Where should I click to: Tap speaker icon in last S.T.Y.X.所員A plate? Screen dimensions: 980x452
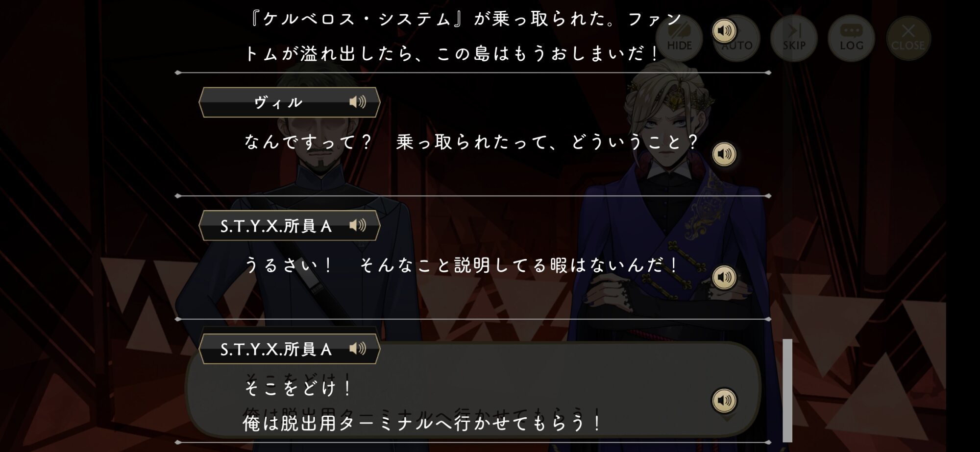(x=358, y=349)
